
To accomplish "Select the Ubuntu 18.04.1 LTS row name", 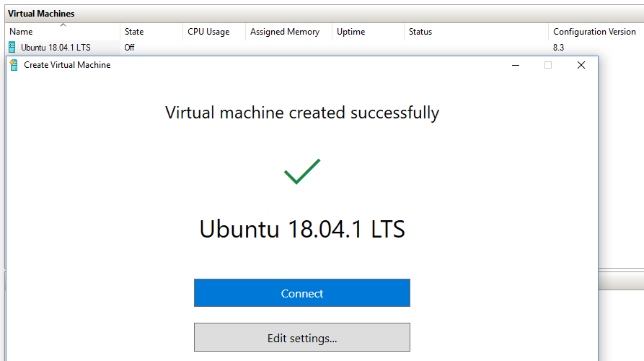I will pos(56,48).
